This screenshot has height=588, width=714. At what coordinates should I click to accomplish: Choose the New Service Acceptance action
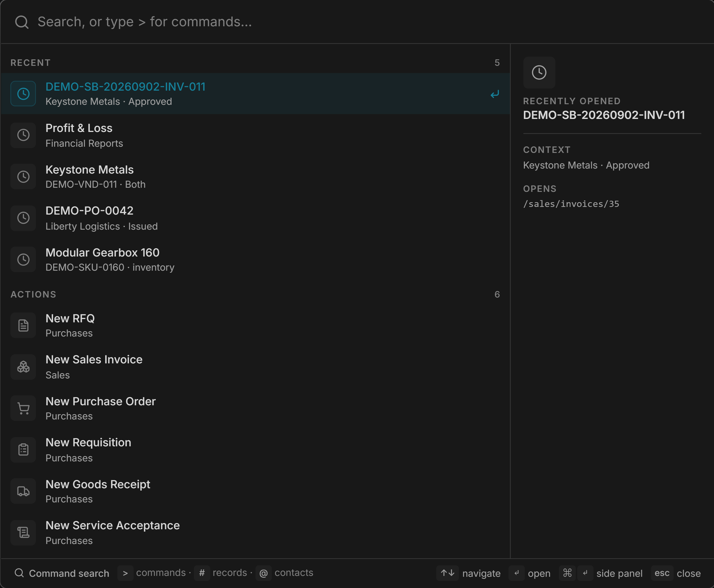point(255,533)
